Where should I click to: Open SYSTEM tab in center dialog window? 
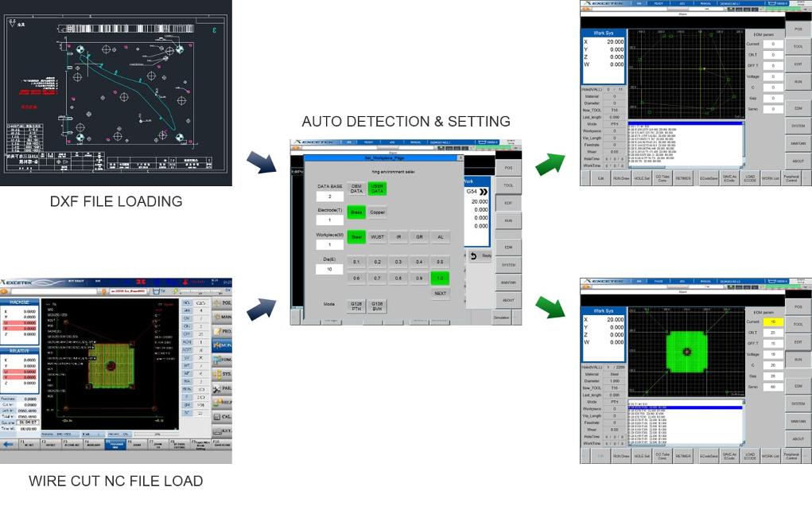508,265
